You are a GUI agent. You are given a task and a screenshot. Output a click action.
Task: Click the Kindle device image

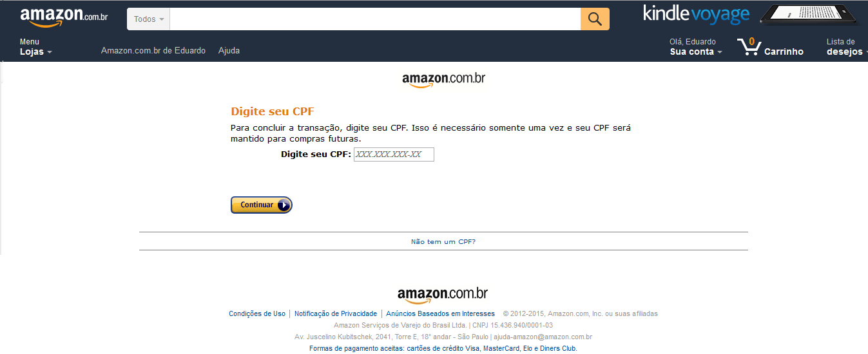click(x=809, y=14)
